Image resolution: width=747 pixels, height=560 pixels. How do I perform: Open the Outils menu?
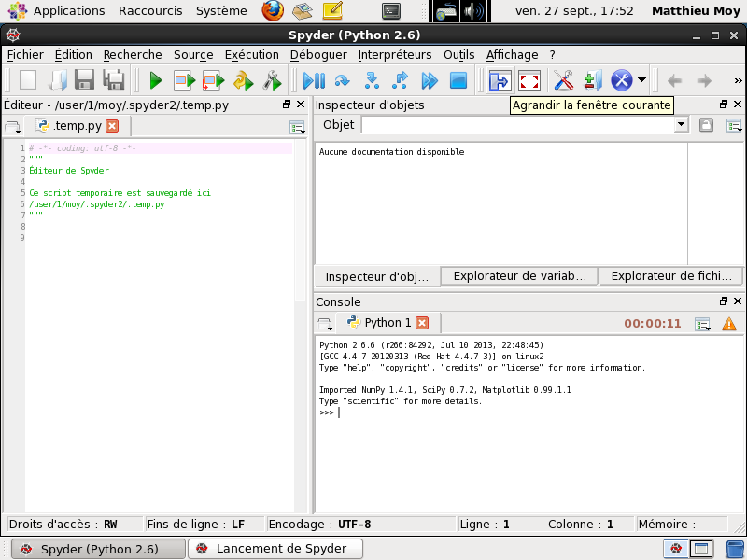click(x=458, y=55)
